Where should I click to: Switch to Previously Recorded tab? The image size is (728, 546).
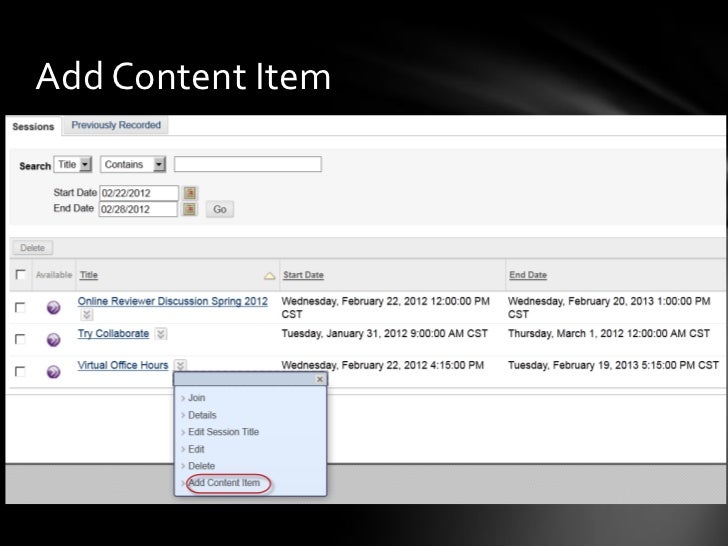[116, 125]
